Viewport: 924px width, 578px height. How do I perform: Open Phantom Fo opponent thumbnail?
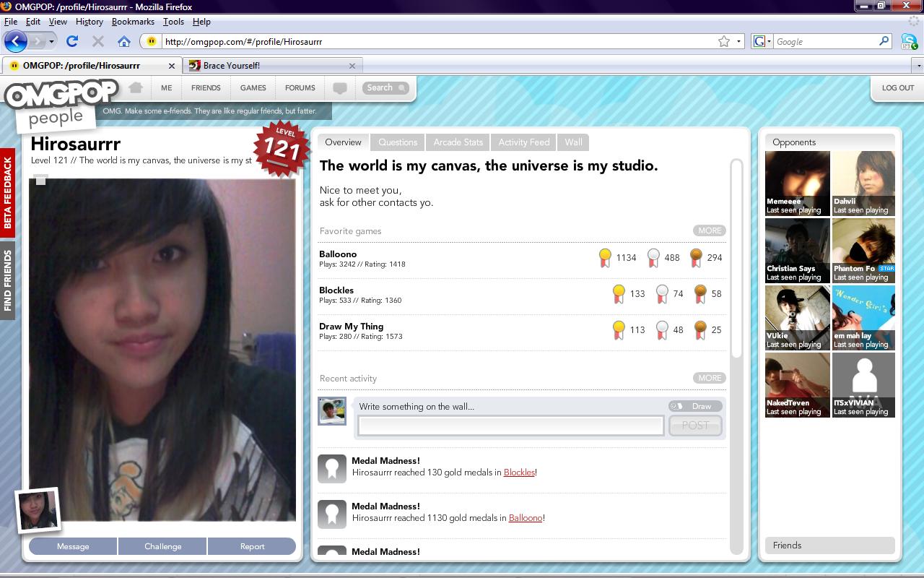coord(863,251)
